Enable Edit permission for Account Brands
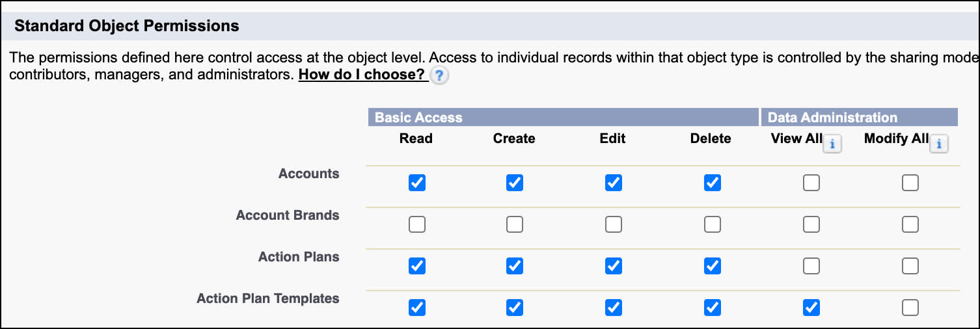 click(614, 225)
